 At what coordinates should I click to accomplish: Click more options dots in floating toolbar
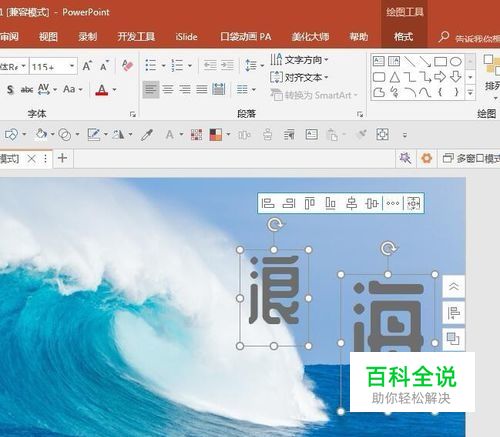coord(393,203)
